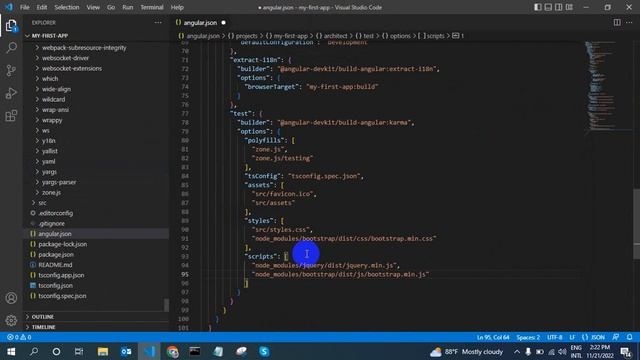Click the Explorer vertical scrollbar thumb
Viewport: 640px width, 360px height.
[166, 305]
